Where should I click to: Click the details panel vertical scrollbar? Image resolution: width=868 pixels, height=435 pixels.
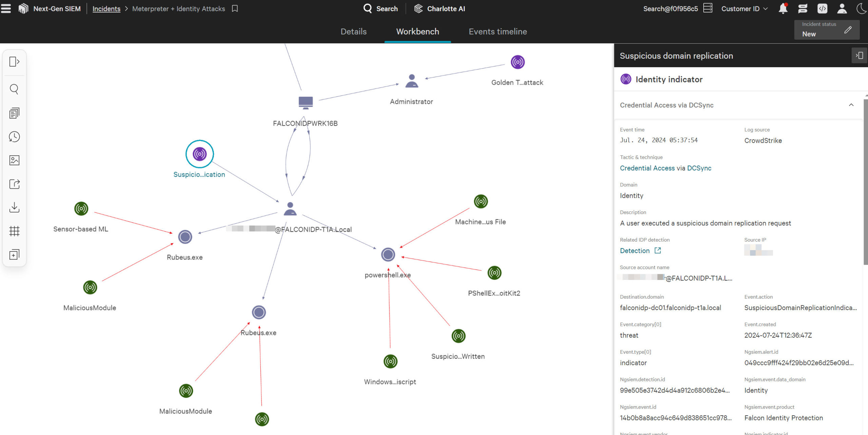tap(865, 182)
